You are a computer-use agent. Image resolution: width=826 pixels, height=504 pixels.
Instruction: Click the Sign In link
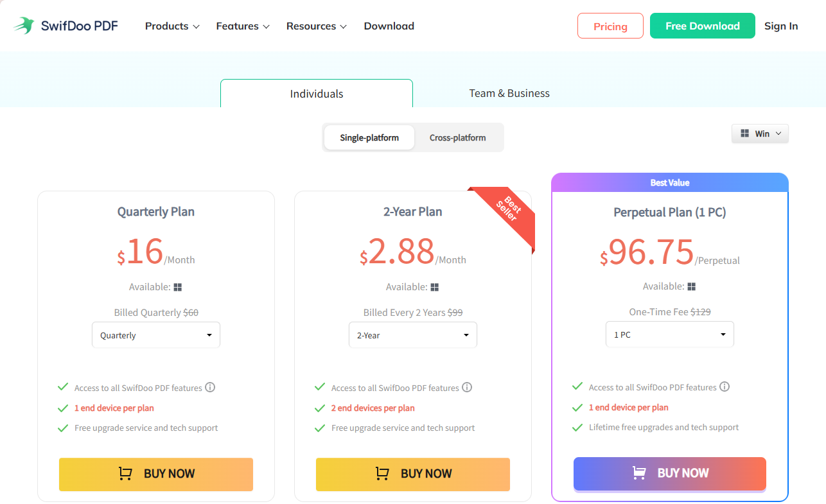[781, 26]
